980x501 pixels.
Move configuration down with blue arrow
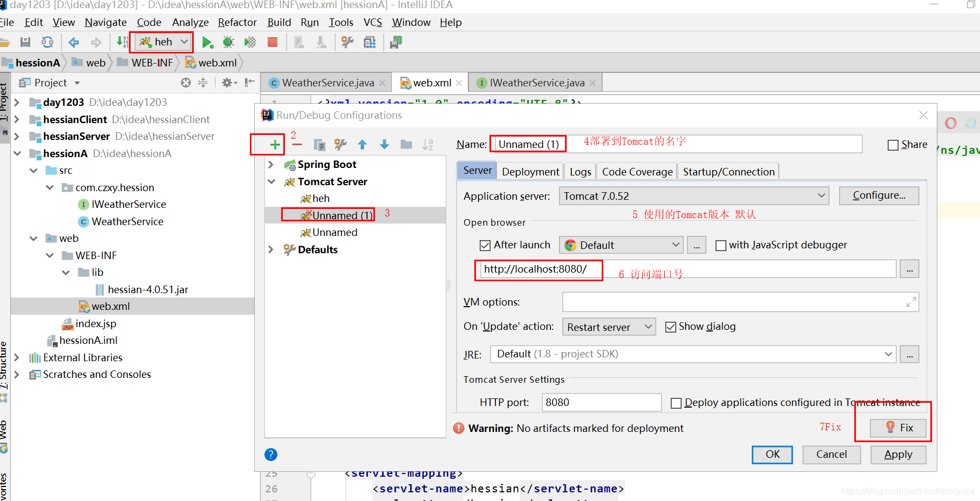[384, 145]
